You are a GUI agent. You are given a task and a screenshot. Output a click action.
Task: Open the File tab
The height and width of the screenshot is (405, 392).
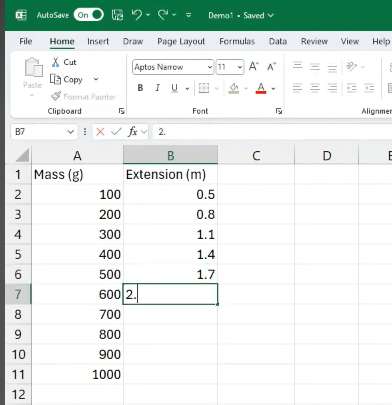26,41
